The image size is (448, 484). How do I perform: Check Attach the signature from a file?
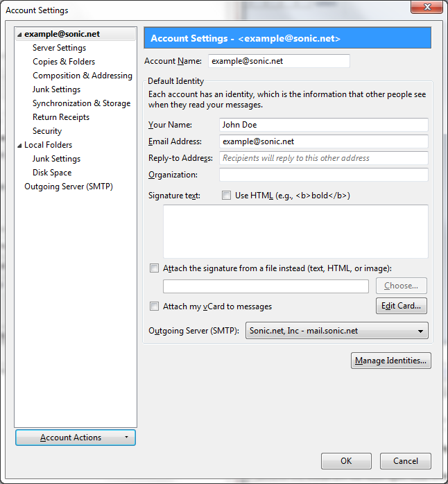coord(154,268)
